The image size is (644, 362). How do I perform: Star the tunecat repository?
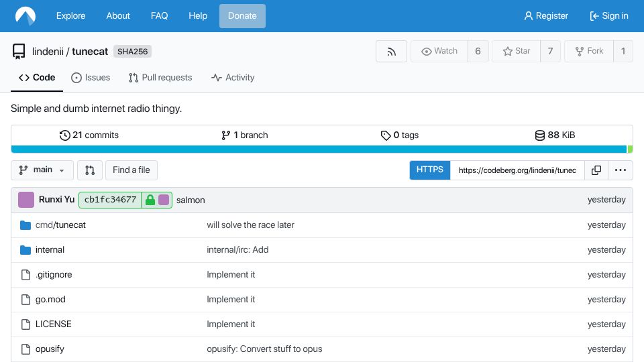pyautogui.click(x=517, y=52)
